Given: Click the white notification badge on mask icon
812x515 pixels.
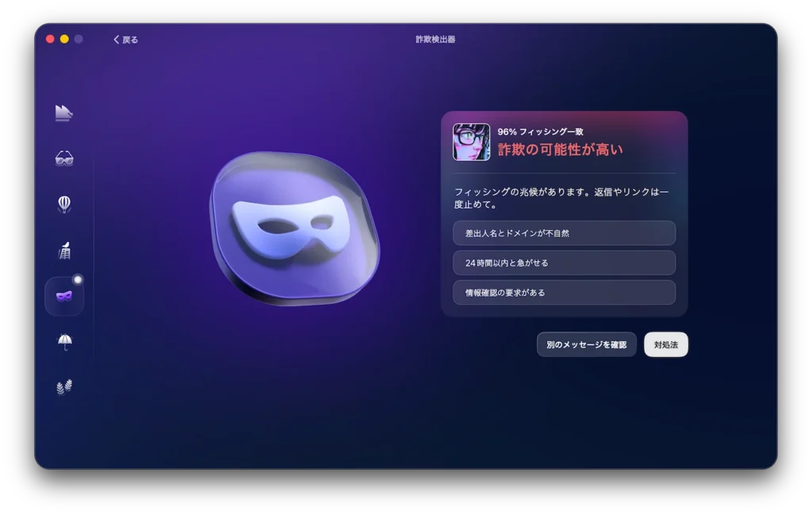Looking at the screenshot, I should click(78, 280).
